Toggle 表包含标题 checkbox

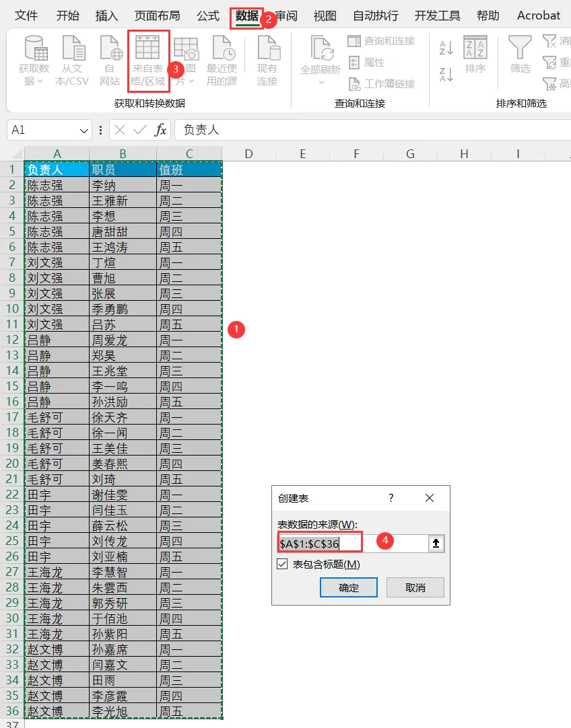coord(282,564)
